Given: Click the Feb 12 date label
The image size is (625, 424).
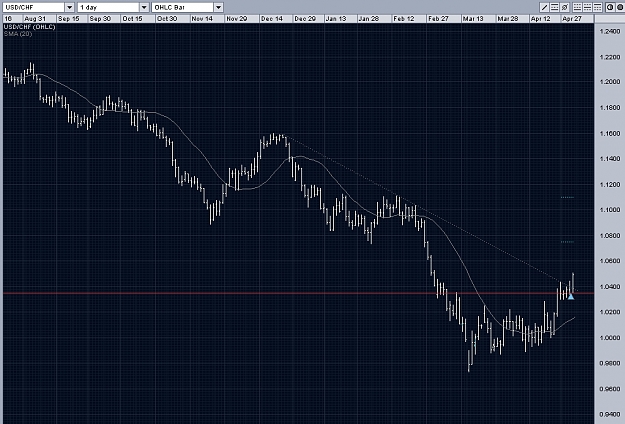Looking at the screenshot, I should [404, 19].
